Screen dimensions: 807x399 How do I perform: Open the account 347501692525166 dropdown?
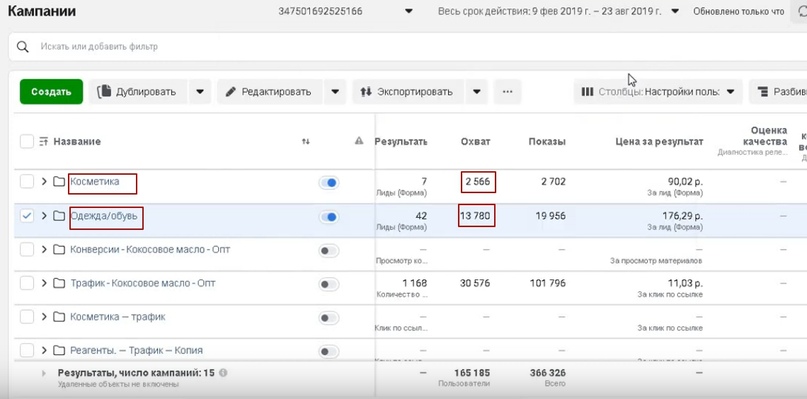(x=409, y=11)
